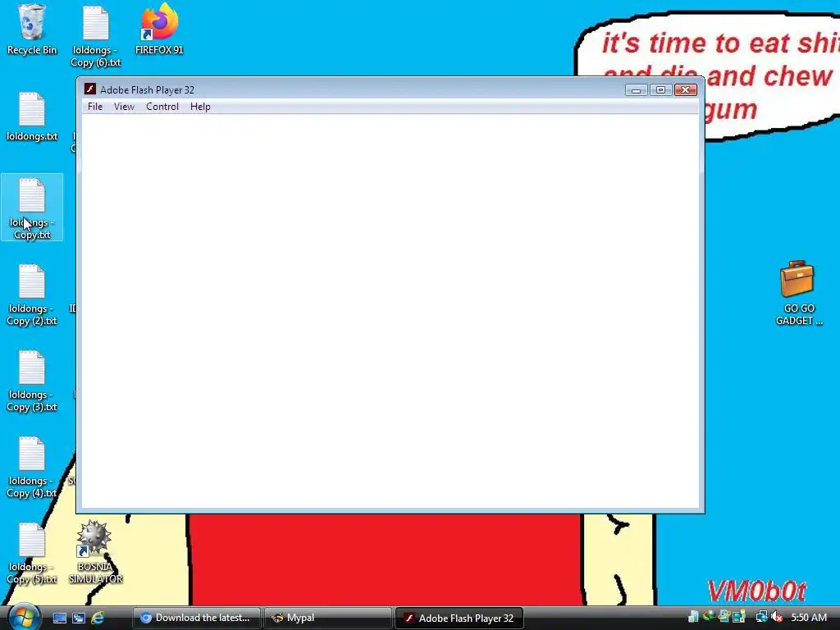The height and width of the screenshot is (630, 840).
Task: Select the Recycle Bin desktop icon
Action: coord(32,30)
